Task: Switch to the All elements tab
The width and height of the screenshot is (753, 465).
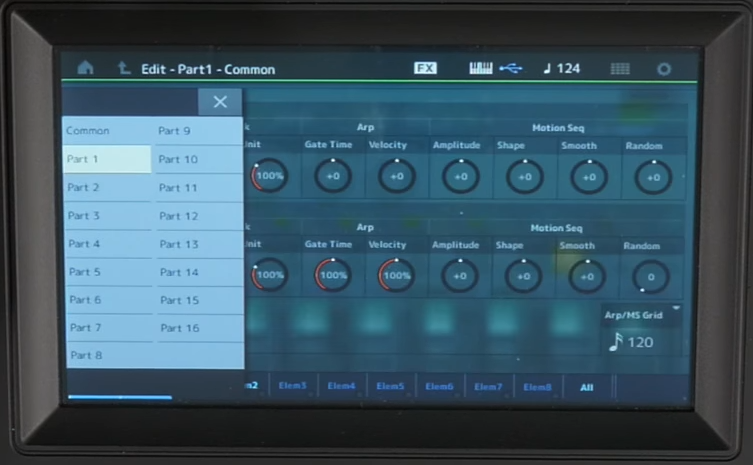Action: click(587, 387)
